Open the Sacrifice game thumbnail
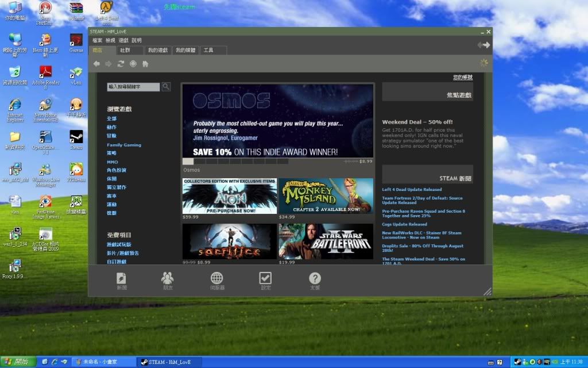Screen dimensions: 588x368 tap(230, 241)
